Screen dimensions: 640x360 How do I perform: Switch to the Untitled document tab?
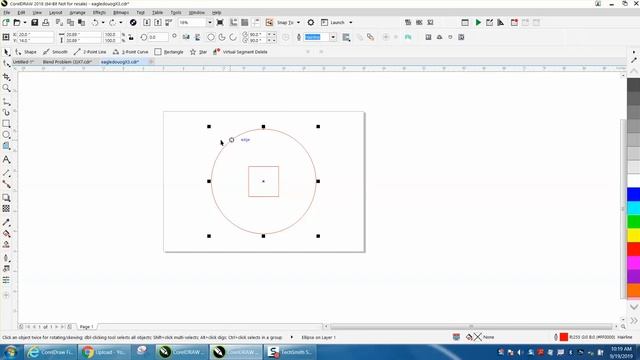[23, 62]
